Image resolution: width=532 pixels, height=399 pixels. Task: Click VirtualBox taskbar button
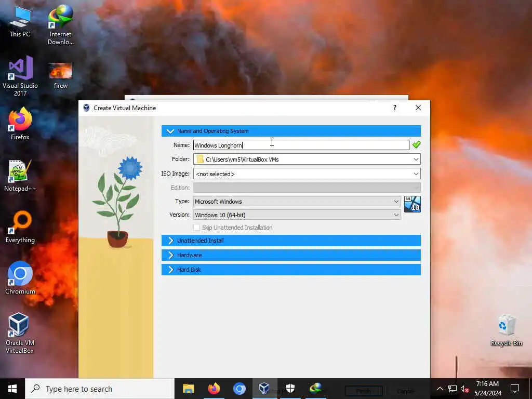(x=264, y=389)
